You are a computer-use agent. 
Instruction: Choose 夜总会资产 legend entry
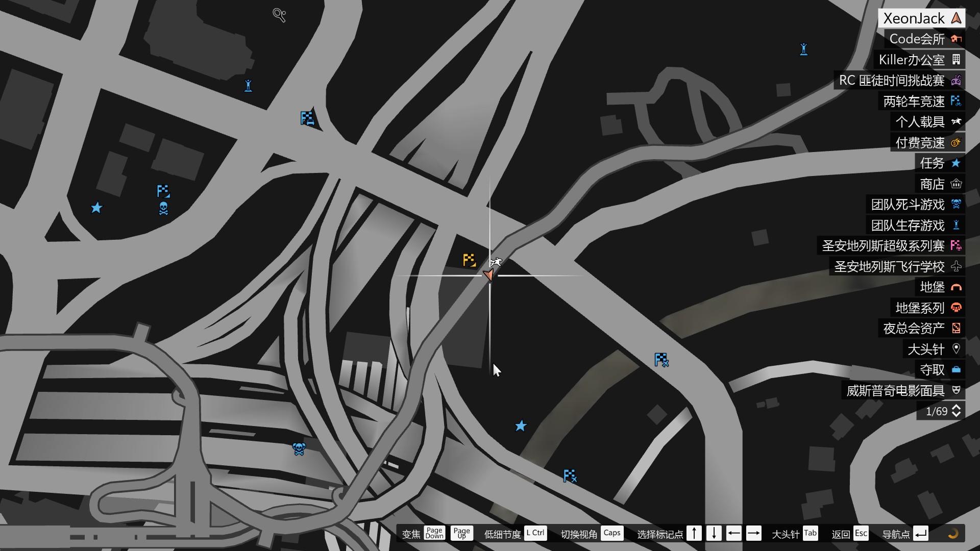click(922, 329)
